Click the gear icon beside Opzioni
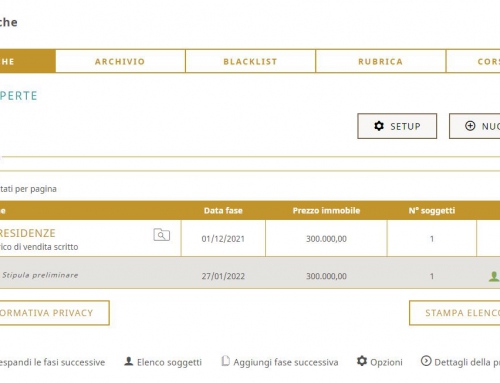The height and width of the screenshot is (383, 500). 362,361
